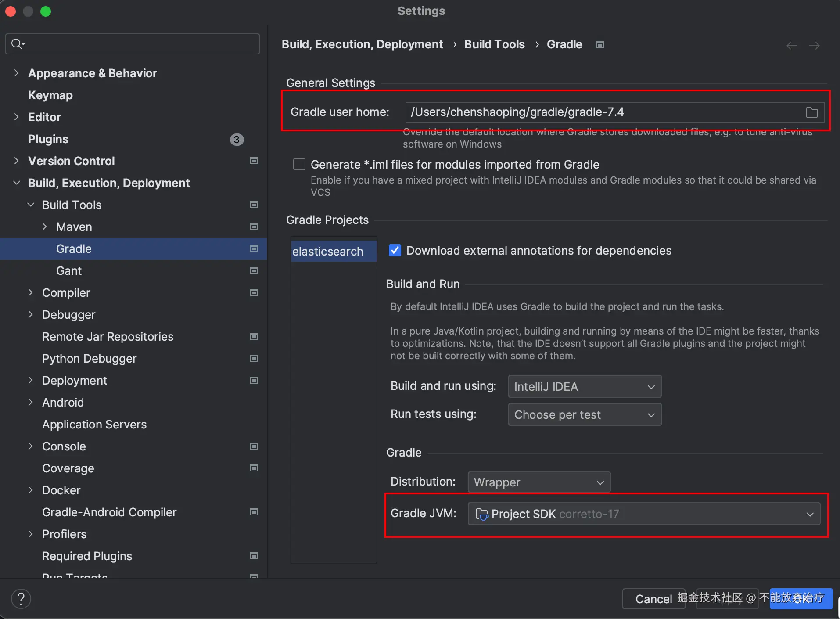The width and height of the screenshot is (840, 619).
Task: Collapse the Build Tools tree node
Action: pos(31,205)
